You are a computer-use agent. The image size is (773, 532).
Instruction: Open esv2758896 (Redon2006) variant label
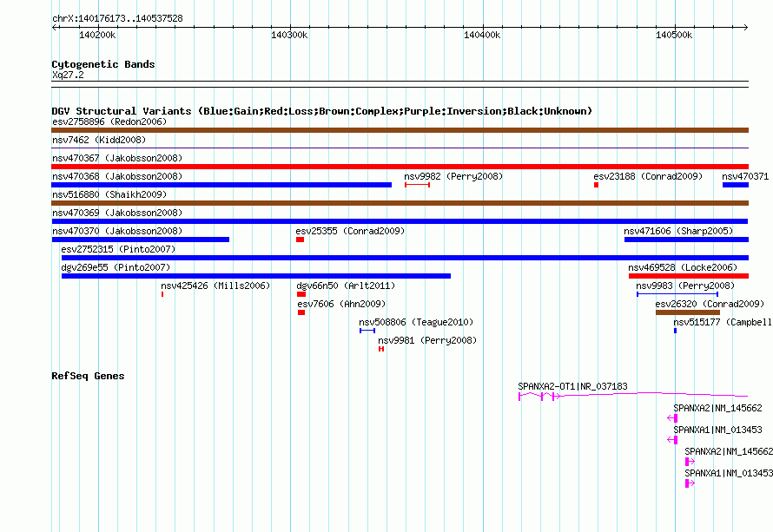click(x=109, y=122)
